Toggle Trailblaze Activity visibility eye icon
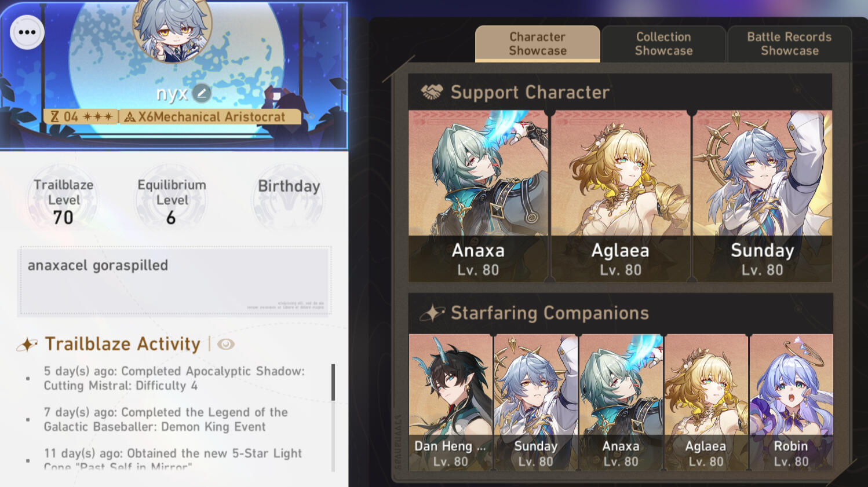This screenshot has width=868, height=487. pyautogui.click(x=226, y=344)
